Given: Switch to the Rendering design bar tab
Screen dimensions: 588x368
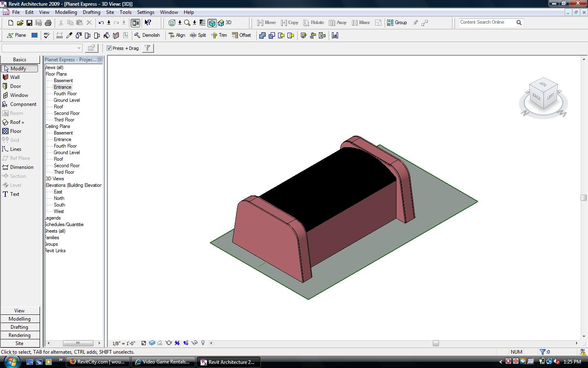Looking at the screenshot, I should pos(20,335).
